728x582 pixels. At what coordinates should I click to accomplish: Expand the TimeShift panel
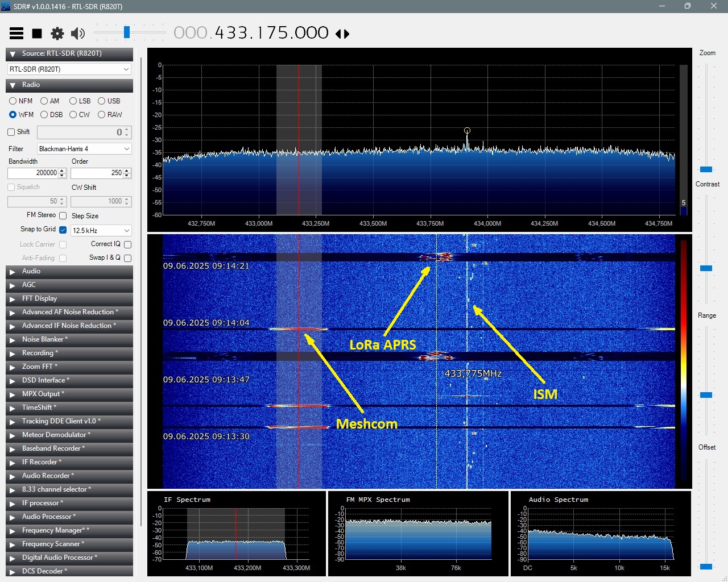coord(69,408)
